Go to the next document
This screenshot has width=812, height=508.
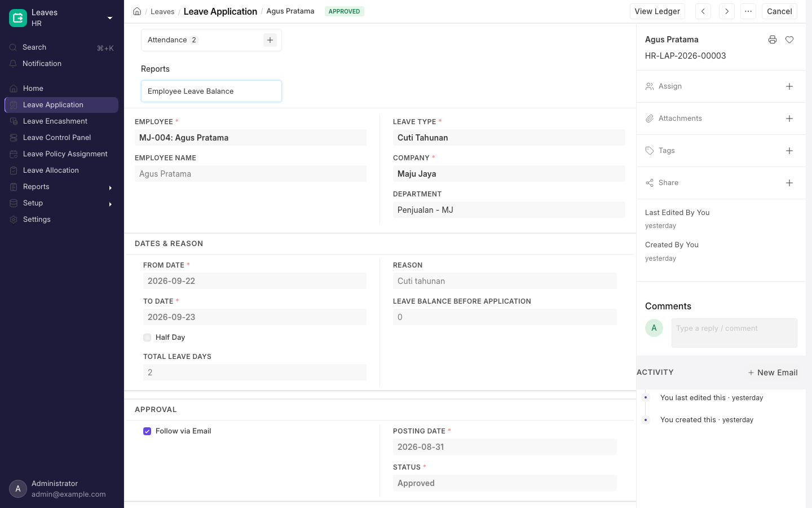pyautogui.click(x=727, y=11)
